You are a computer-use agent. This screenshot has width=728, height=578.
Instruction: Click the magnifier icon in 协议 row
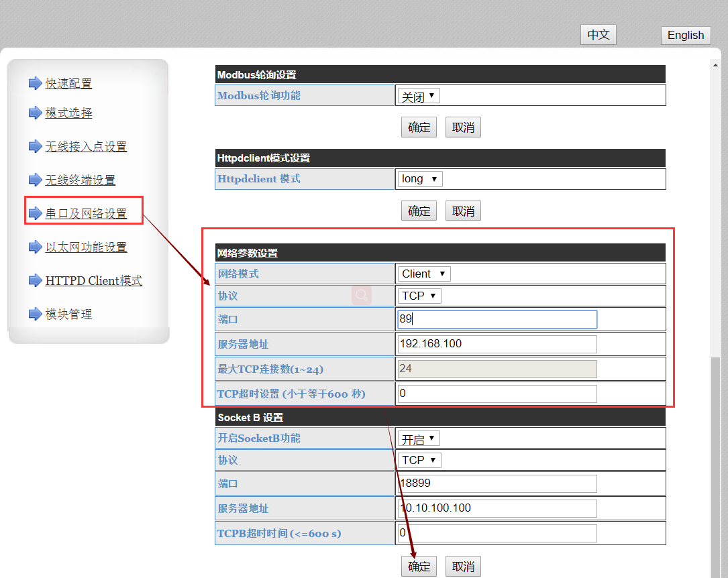[362, 295]
